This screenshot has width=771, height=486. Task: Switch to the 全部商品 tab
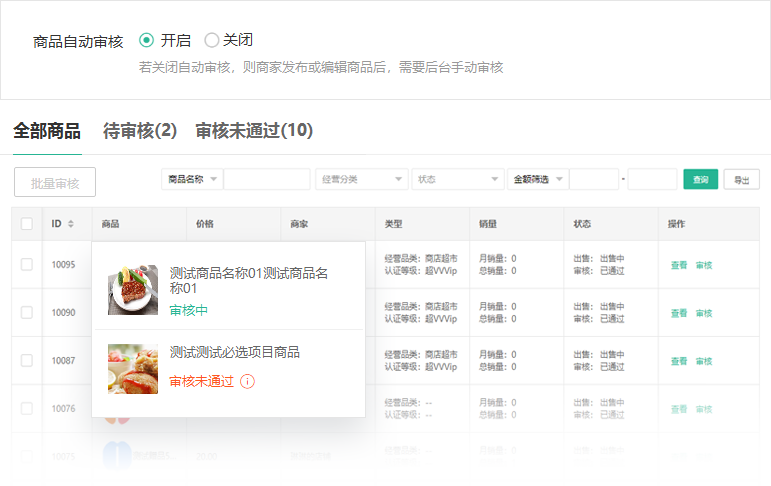(x=47, y=131)
